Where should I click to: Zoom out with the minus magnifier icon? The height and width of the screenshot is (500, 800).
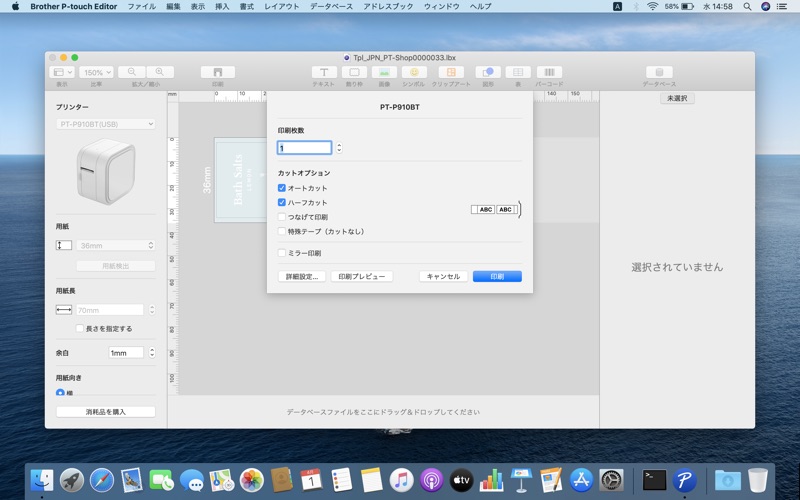pos(132,72)
